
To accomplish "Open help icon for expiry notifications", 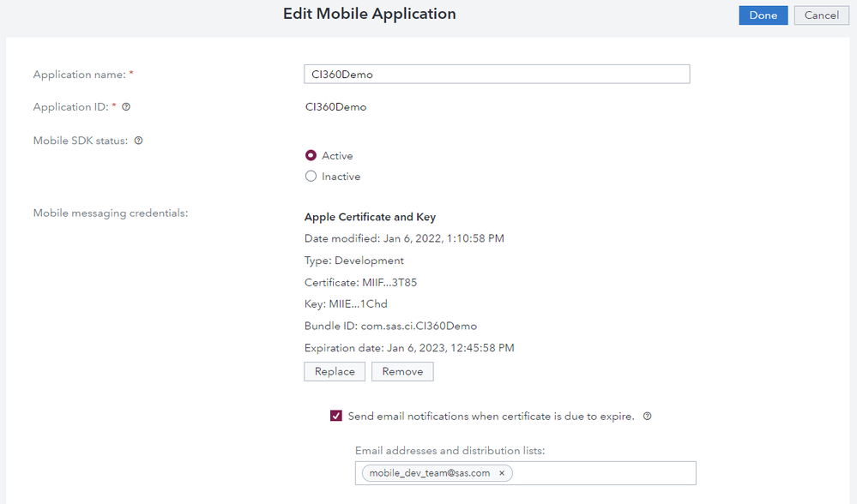I will 647,416.
